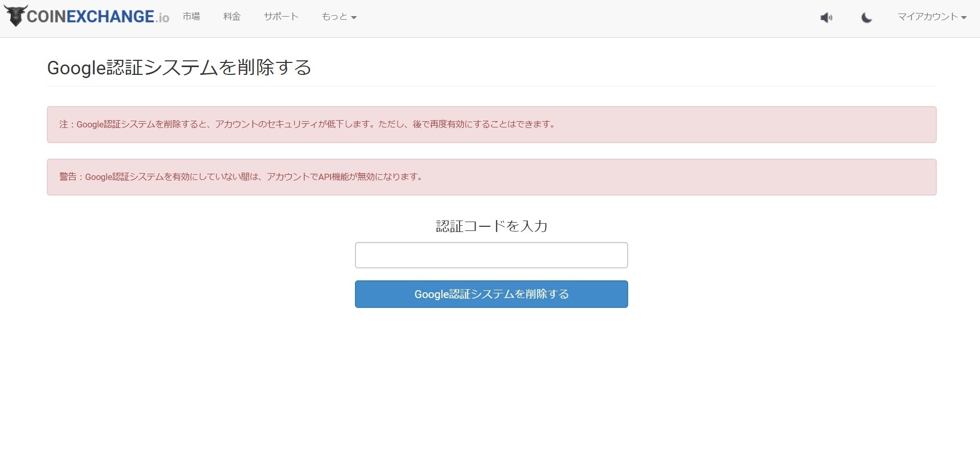
Task: Select the page heading Google認証システムを削除する
Action: (179, 68)
